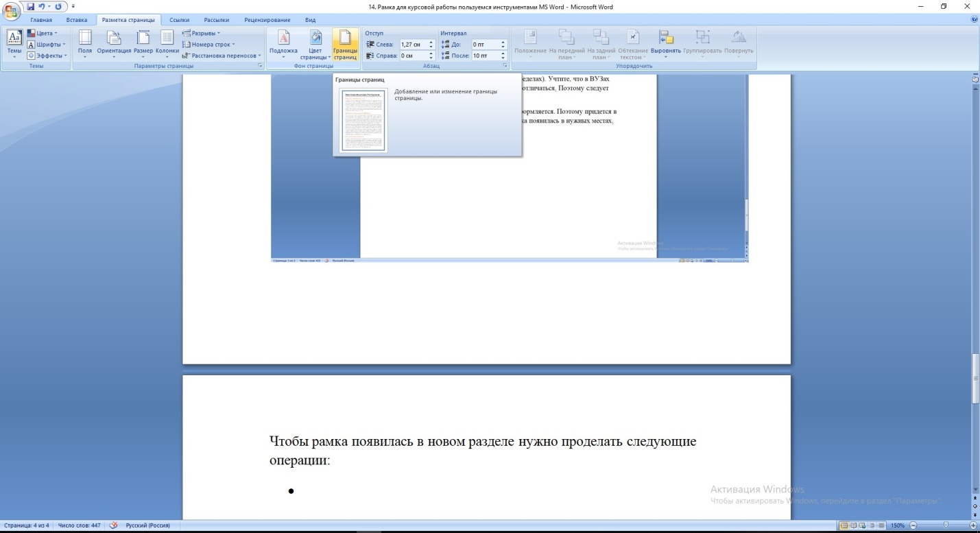Open the Вставка tab
980x533 pixels.
77,20
